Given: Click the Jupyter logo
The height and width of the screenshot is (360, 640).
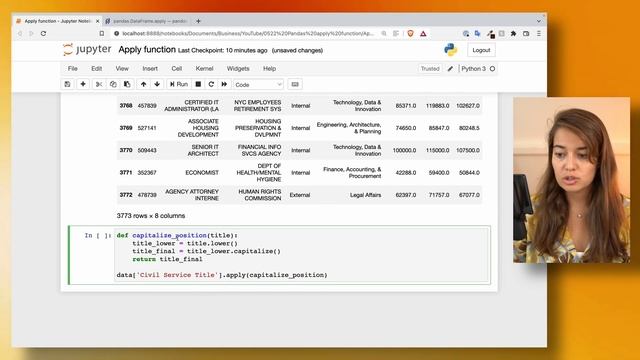Looking at the screenshot, I should coord(87,49).
